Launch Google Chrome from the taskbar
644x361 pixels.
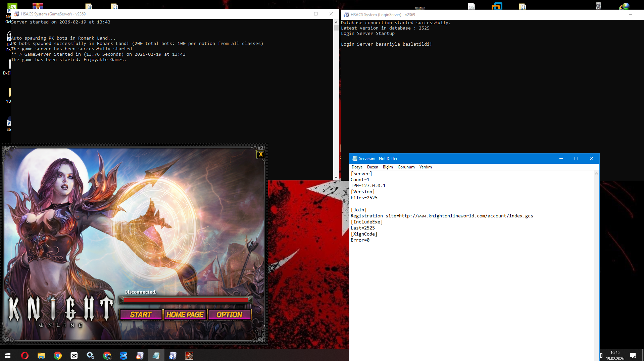pos(58,355)
